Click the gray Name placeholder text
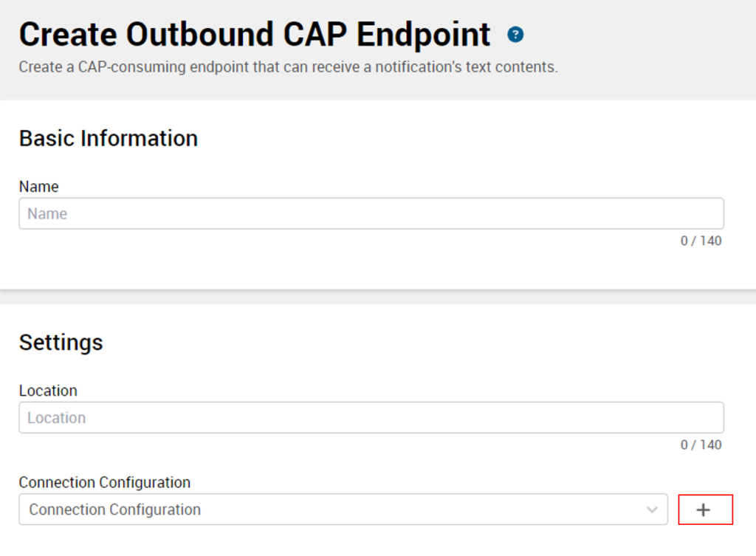The height and width of the screenshot is (556, 756). point(47,213)
